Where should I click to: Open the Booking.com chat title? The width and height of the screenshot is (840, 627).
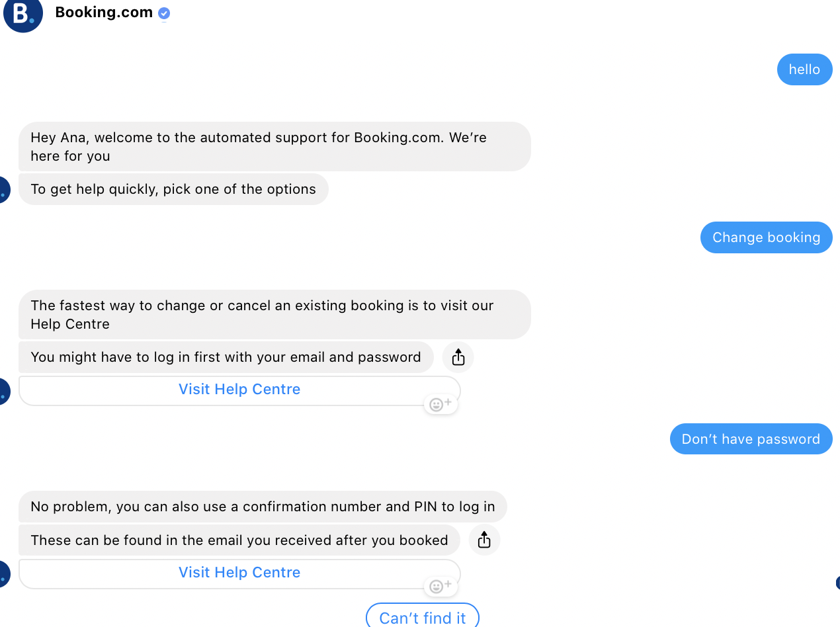104,13
